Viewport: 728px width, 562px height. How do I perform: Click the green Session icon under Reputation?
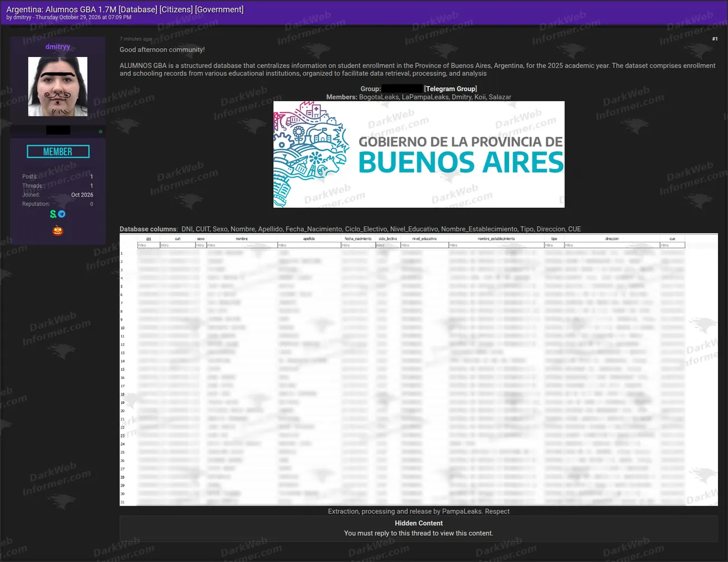point(53,214)
